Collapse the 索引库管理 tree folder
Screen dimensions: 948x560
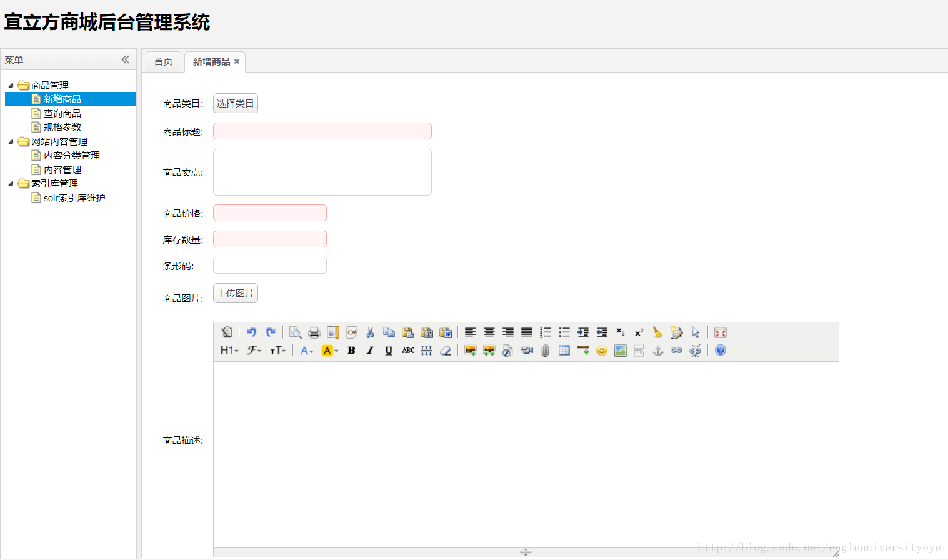(x=11, y=183)
